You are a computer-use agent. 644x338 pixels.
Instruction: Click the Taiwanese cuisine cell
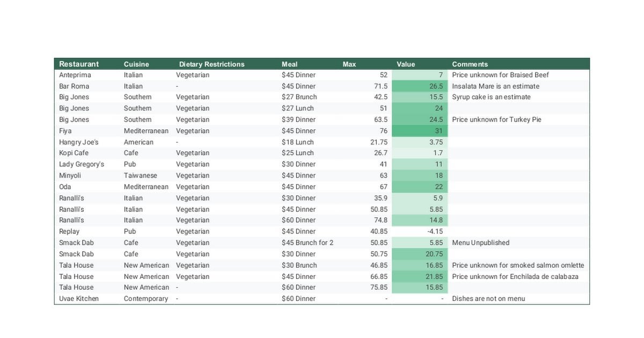pos(141,175)
